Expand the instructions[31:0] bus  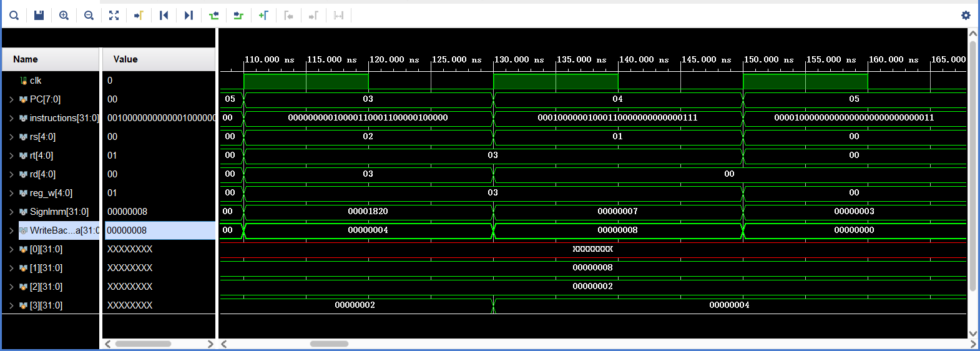click(x=11, y=118)
